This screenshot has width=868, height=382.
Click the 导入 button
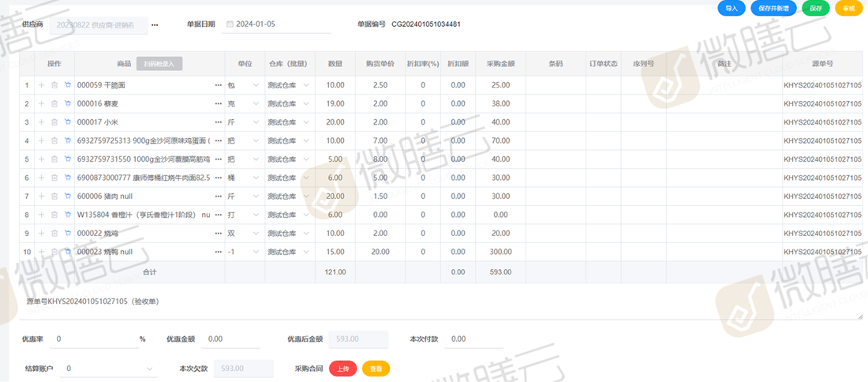[x=731, y=8]
